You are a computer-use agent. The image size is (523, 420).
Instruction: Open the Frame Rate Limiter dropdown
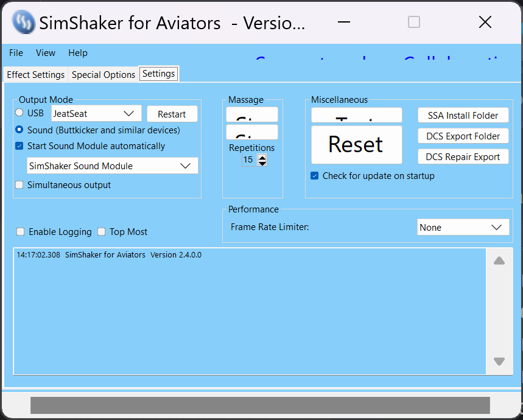463,227
